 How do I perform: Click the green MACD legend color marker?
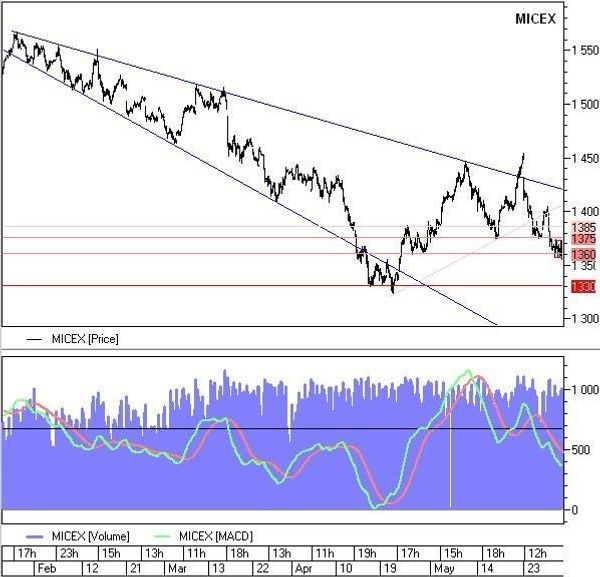tap(161, 536)
